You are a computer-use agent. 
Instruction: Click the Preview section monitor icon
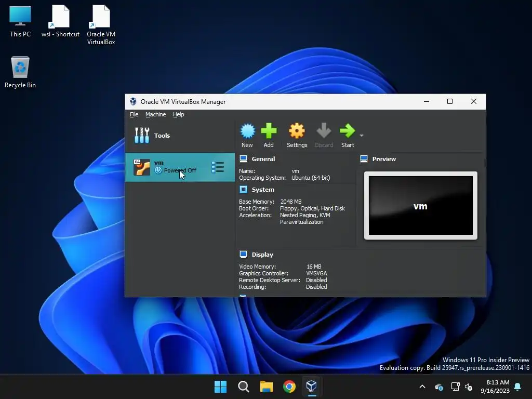tap(364, 158)
